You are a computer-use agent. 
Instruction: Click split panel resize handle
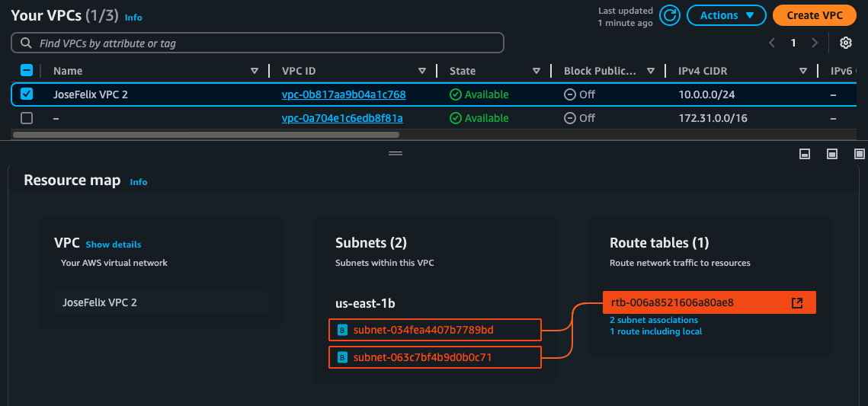click(396, 153)
